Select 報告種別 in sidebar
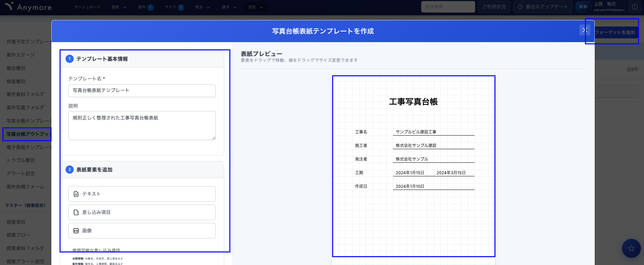Viewport: 644px width, 265px height. pos(16,68)
